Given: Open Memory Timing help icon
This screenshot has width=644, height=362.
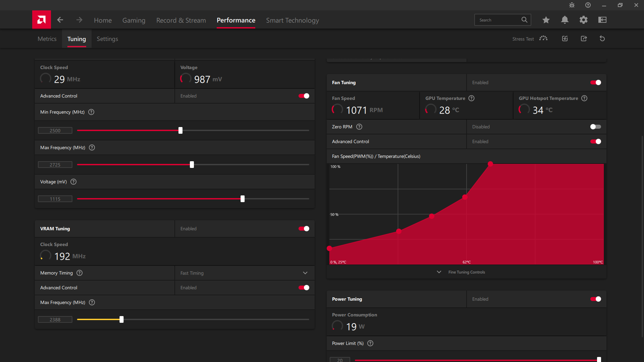Looking at the screenshot, I should [x=79, y=273].
